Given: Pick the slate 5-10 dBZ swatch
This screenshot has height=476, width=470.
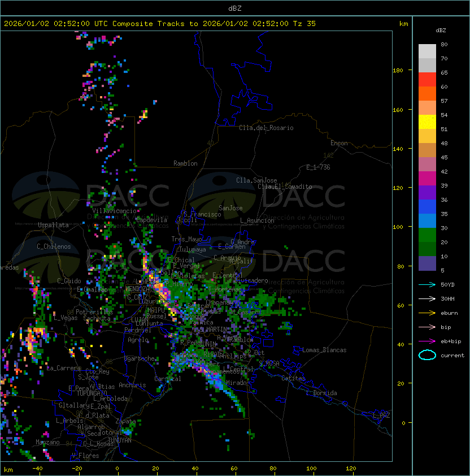Looking at the screenshot, I should 427,263.
